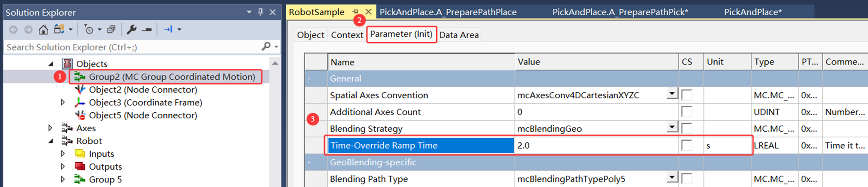Pin the Solution Explorer panel

click(x=260, y=12)
